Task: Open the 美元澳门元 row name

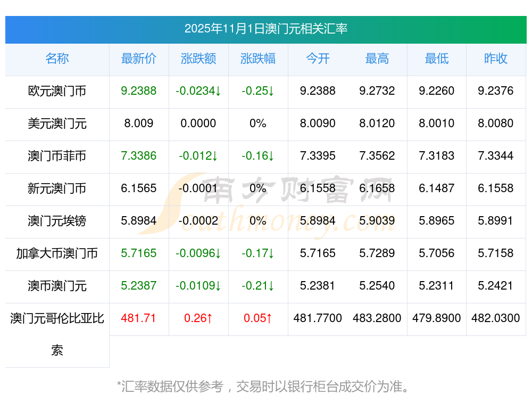Action: pyautogui.click(x=57, y=124)
